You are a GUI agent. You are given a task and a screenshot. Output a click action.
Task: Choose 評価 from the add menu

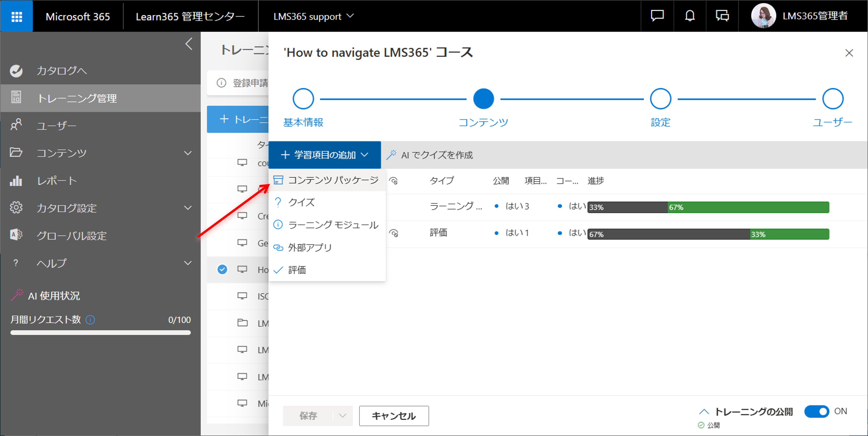327,270
